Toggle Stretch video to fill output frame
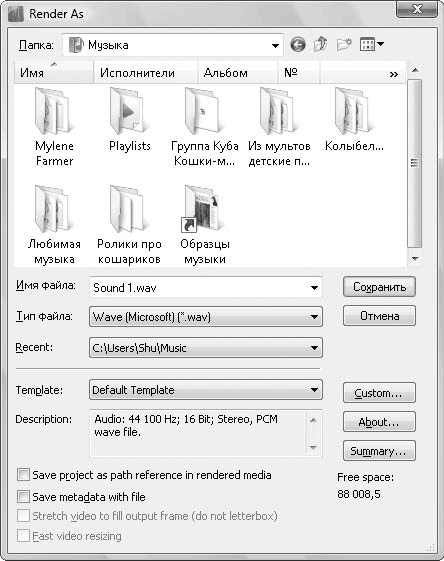Viewport: 444px width, 561px height. click(23, 516)
